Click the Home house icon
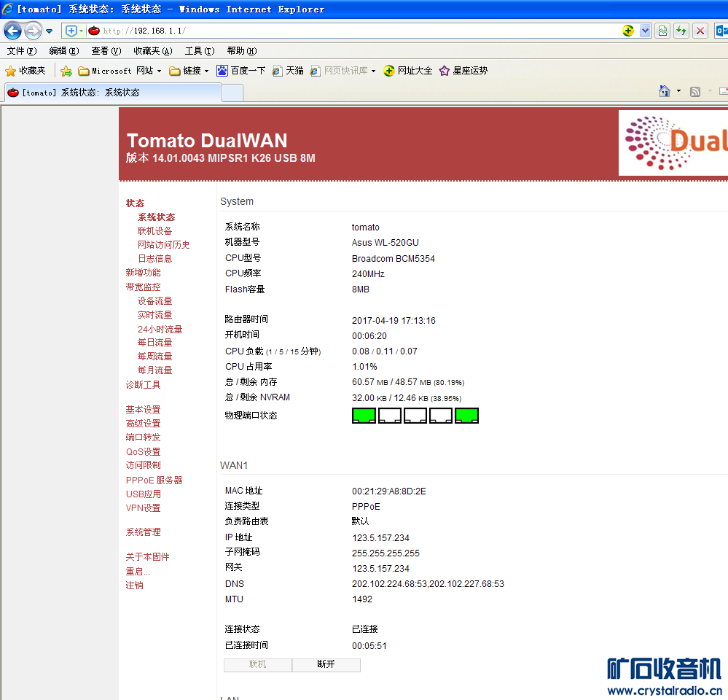 [x=665, y=91]
